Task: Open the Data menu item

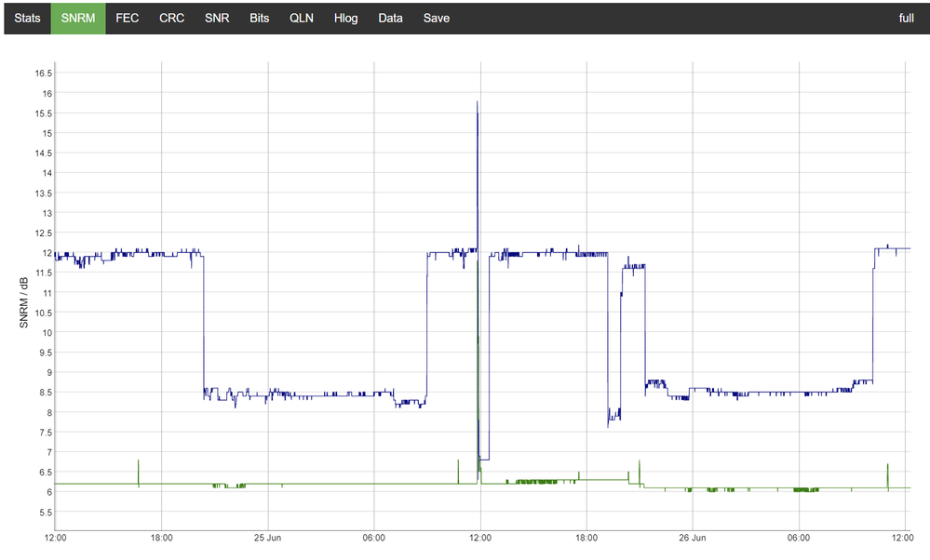Action: [x=391, y=18]
